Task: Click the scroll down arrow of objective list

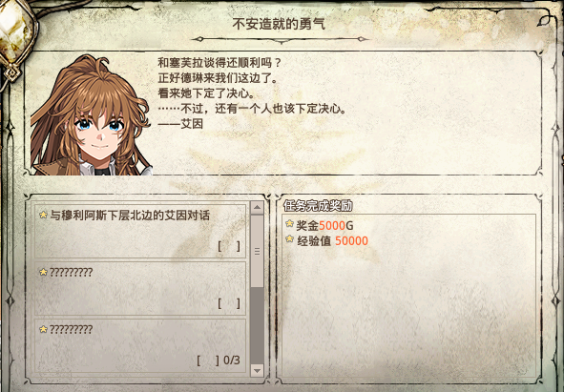Action: click(x=257, y=370)
